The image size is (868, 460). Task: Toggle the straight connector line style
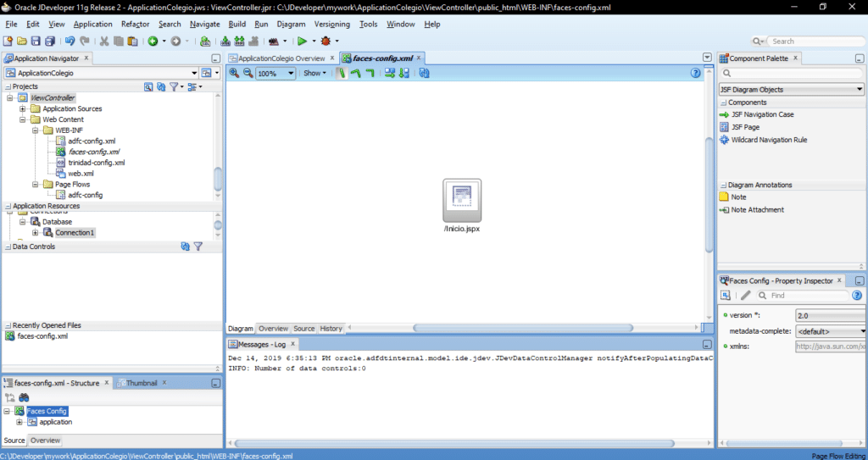(342, 73)
